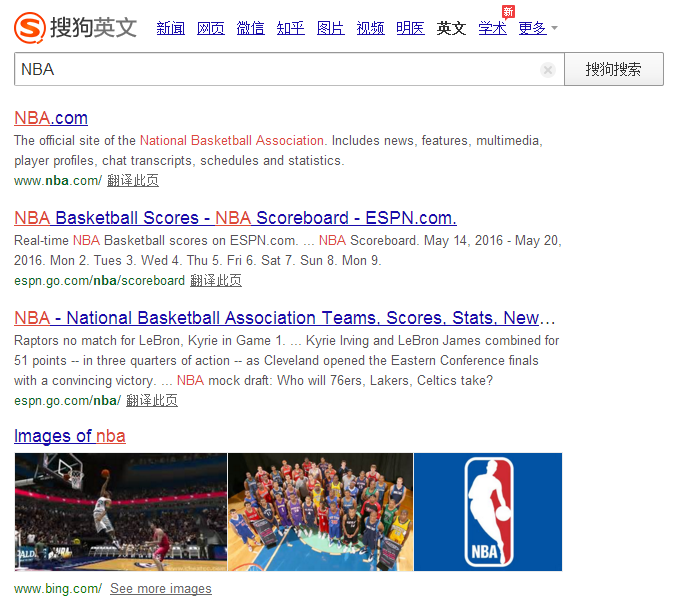The width and height of the screenshot is (681, 609).
Task: Go to the 微信 search tab
Action: [x=251, y=28]
